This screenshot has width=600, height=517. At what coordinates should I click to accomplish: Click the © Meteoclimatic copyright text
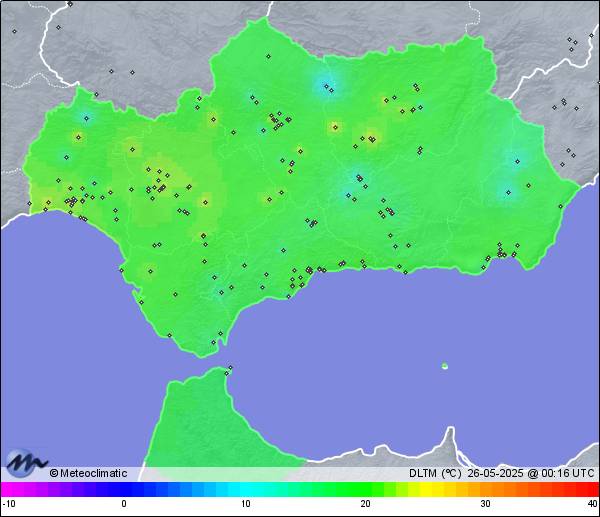pyautogui.click(x=88, y=473)
